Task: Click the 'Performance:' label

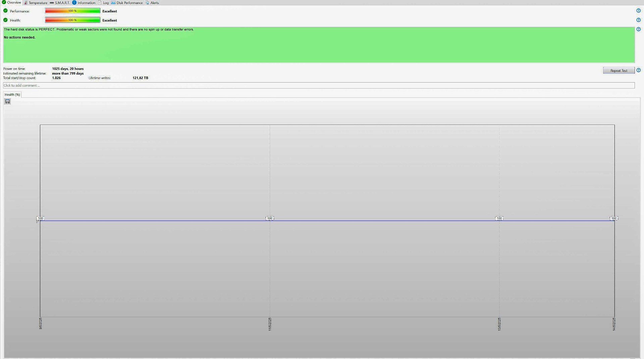Action: (x=20, y=11)
